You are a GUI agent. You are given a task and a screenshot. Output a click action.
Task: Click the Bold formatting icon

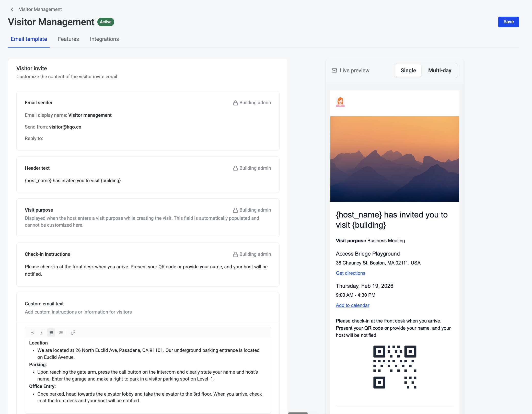32,332
